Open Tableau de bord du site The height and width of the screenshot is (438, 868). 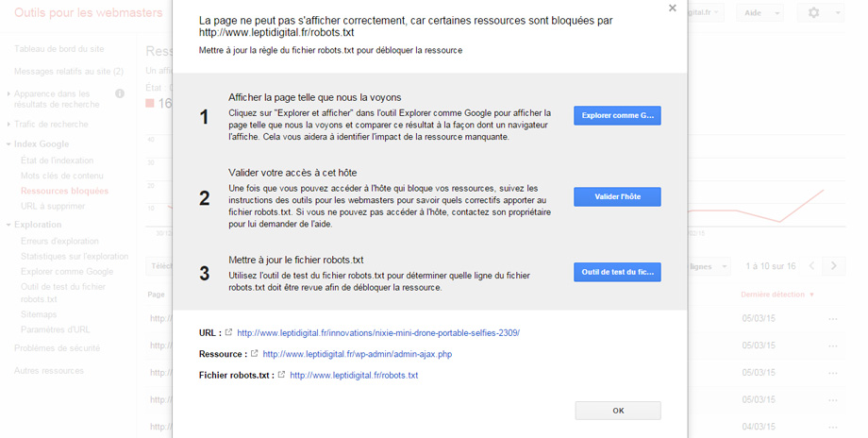(58, 49)
